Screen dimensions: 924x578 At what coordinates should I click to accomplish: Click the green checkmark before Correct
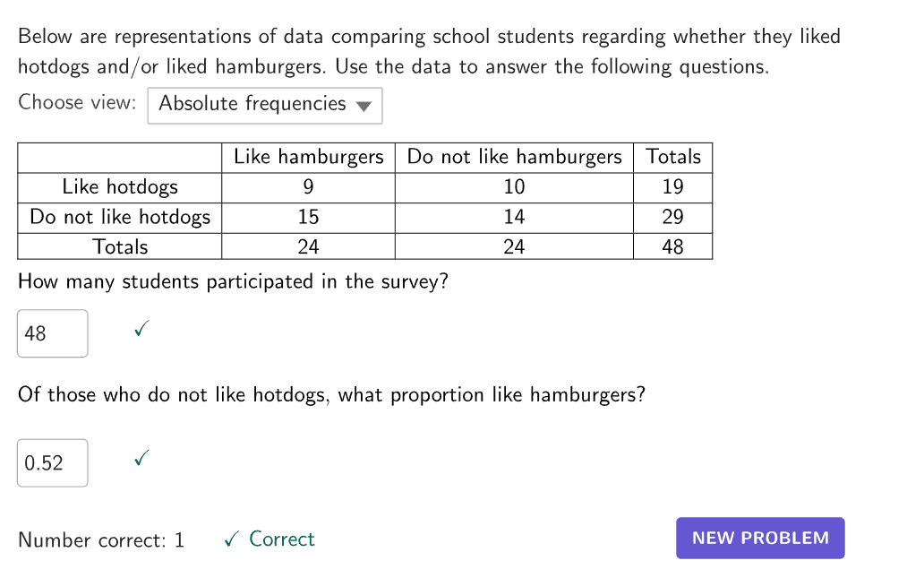232,539
